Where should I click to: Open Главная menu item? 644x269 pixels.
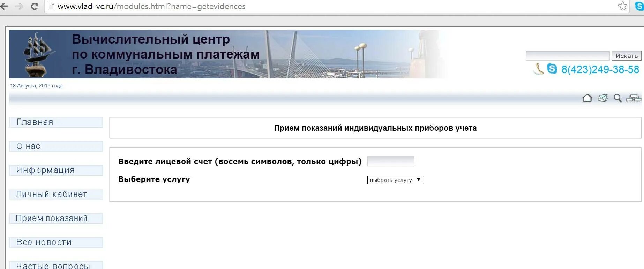coord(56,122)
